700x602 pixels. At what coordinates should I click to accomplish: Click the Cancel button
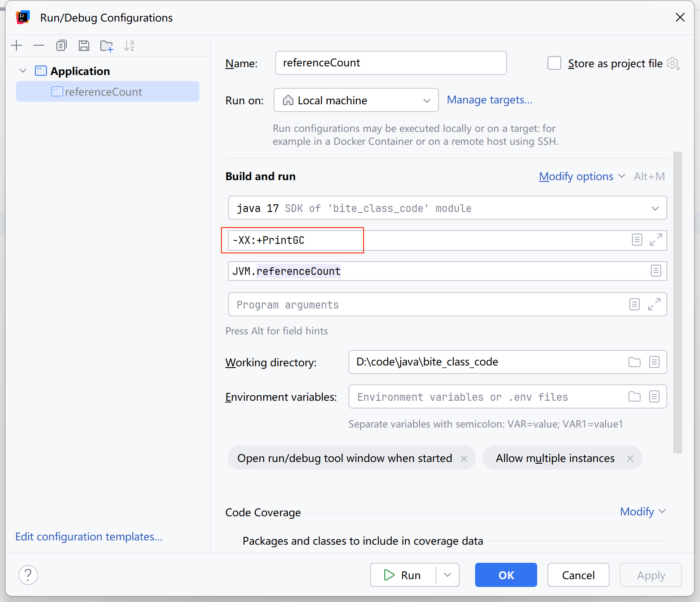[578, 575]
